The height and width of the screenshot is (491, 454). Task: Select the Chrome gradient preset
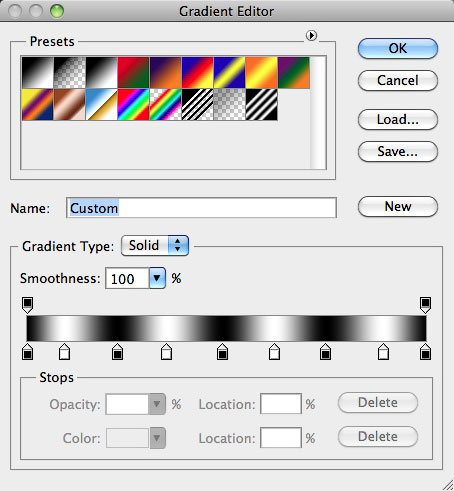coord(101,104)
